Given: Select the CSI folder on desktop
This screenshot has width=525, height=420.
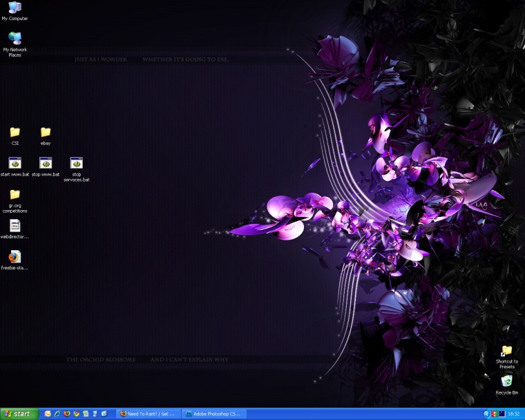Looking at the screenshot, I should [x=15, y=136].
